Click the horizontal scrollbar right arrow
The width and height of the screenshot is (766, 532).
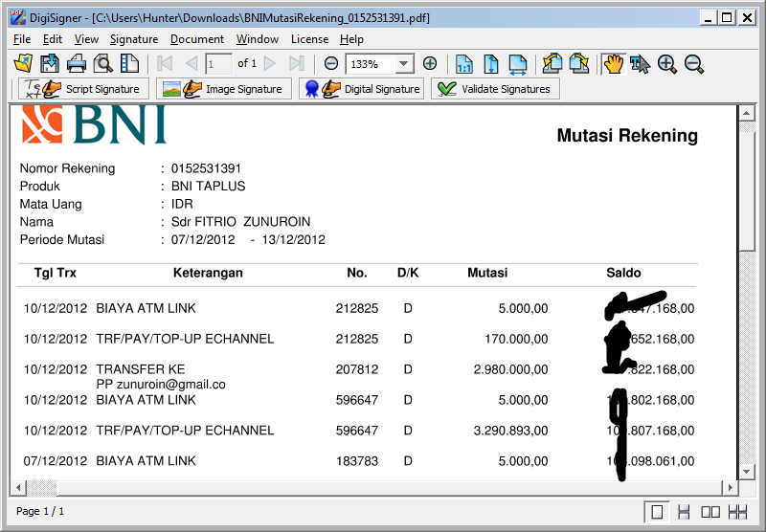(x=730, y=487)
